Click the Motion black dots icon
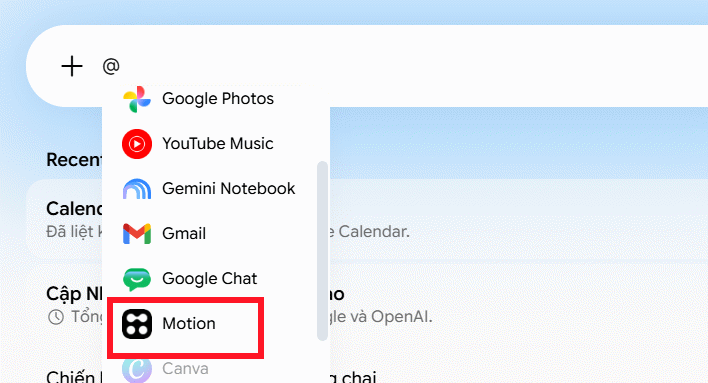 137,324
